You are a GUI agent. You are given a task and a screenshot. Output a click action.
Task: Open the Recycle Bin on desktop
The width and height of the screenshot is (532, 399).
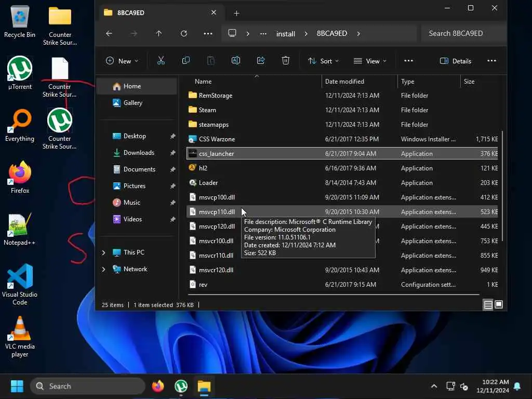click(20, 21)
